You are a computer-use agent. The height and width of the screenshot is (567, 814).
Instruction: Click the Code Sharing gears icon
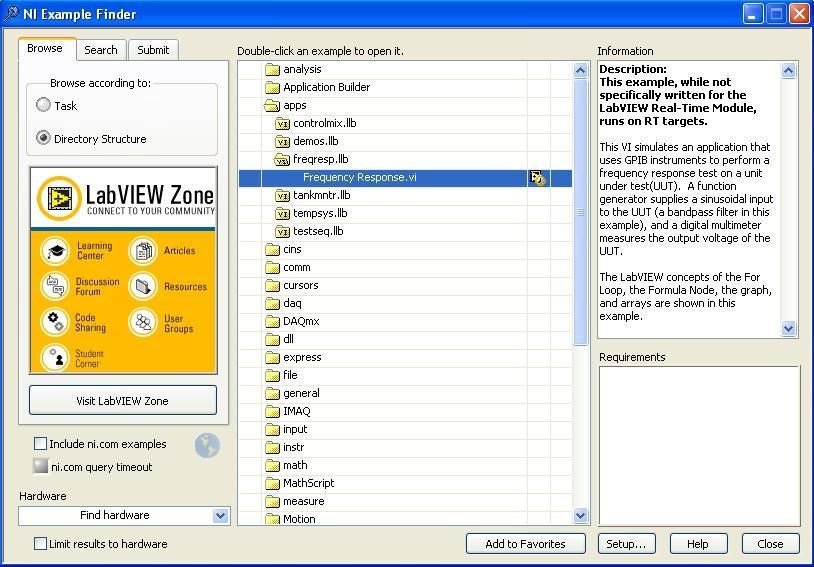coord(55,322)
